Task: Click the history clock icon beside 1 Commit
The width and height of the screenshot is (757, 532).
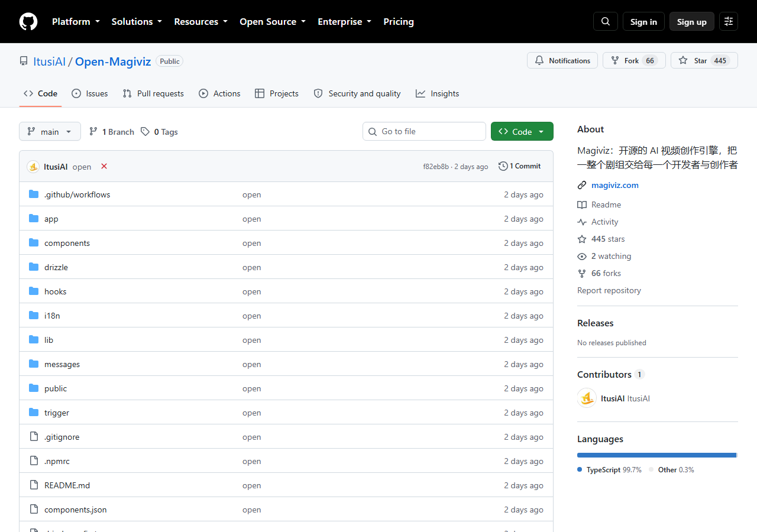Action: (503, 166)
